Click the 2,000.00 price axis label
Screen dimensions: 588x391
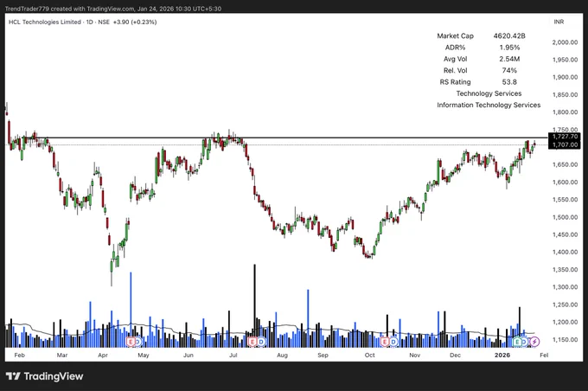[x=565, y=42]
